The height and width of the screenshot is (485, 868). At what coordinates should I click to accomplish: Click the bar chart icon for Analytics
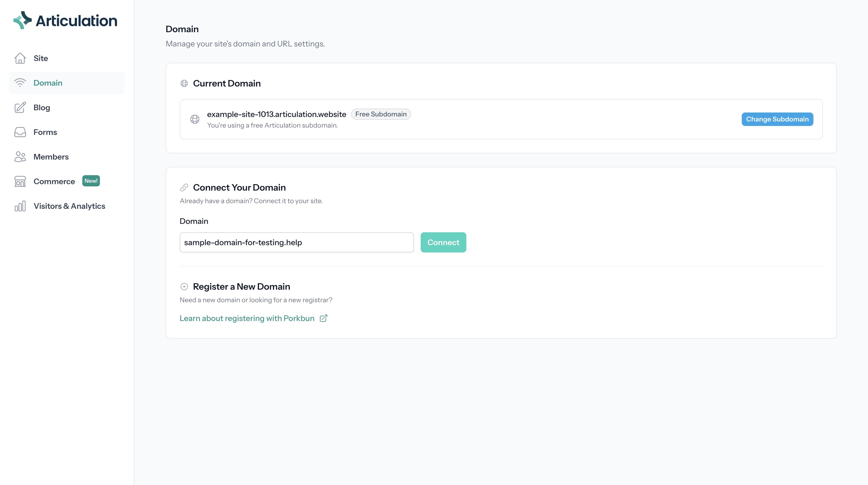[20, 206]
